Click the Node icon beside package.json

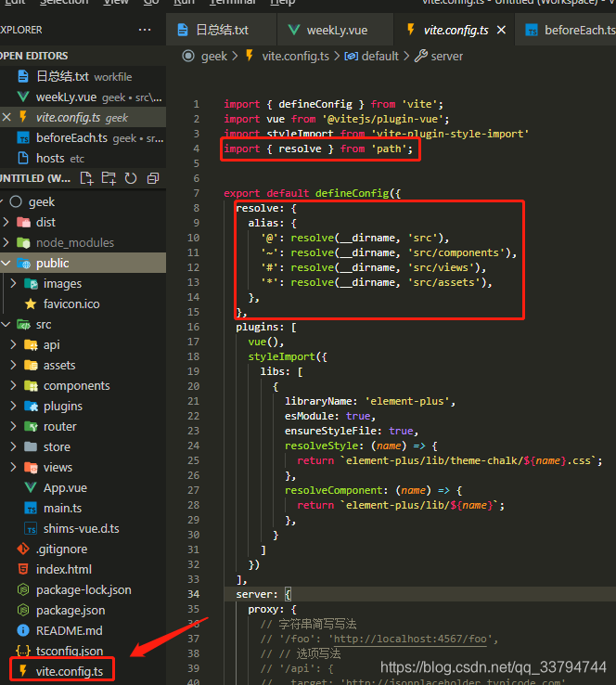(x=23, y=610)
